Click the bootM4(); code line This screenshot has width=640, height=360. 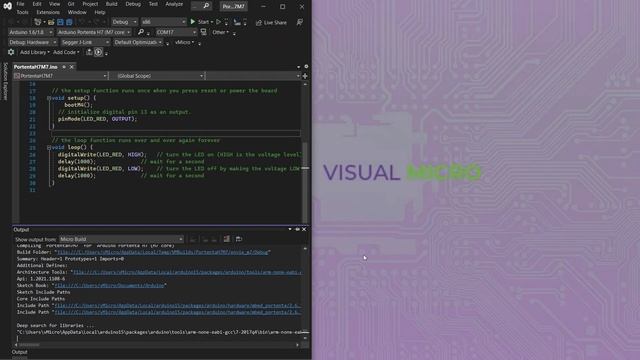click(79, 105)
